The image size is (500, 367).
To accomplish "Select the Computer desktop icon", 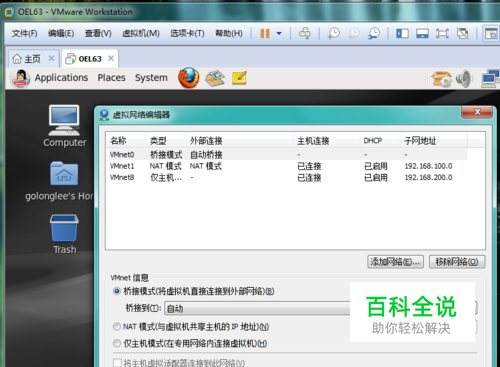I will click(64, 126).
